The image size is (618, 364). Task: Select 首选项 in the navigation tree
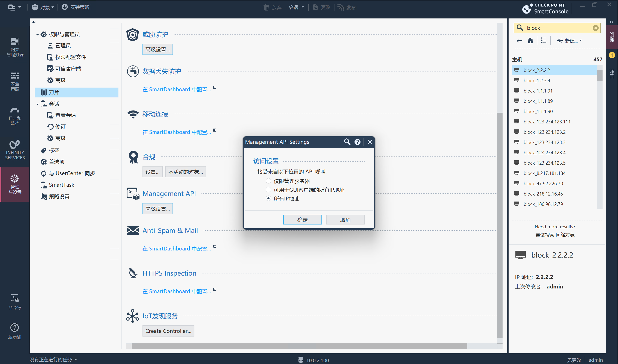click(x=56, y=162)
